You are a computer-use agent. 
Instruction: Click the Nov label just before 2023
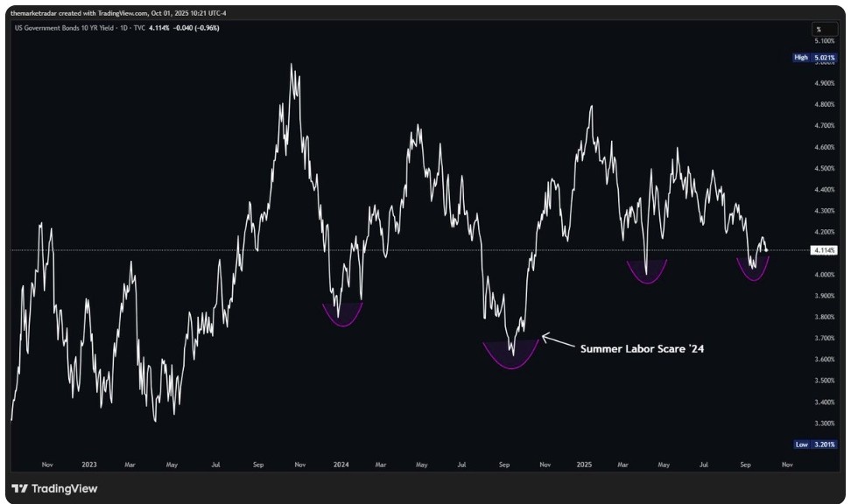[x=47, y=465]
